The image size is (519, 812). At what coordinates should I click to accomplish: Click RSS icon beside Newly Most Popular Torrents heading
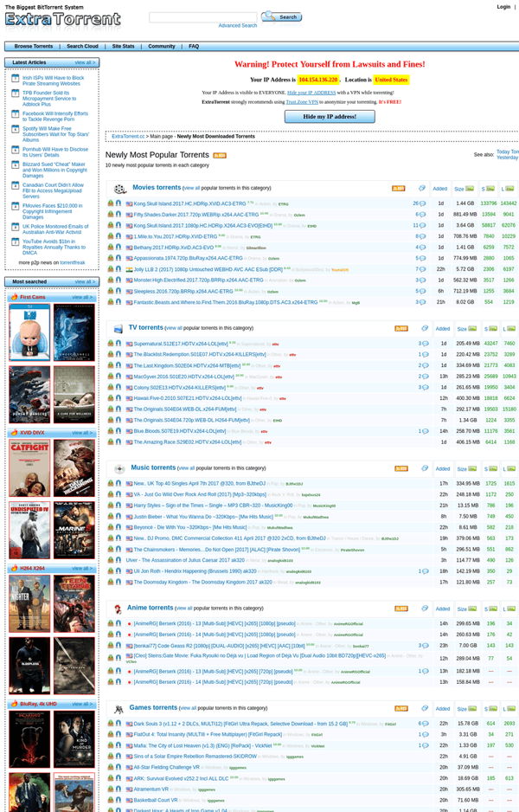coord(220,155)
